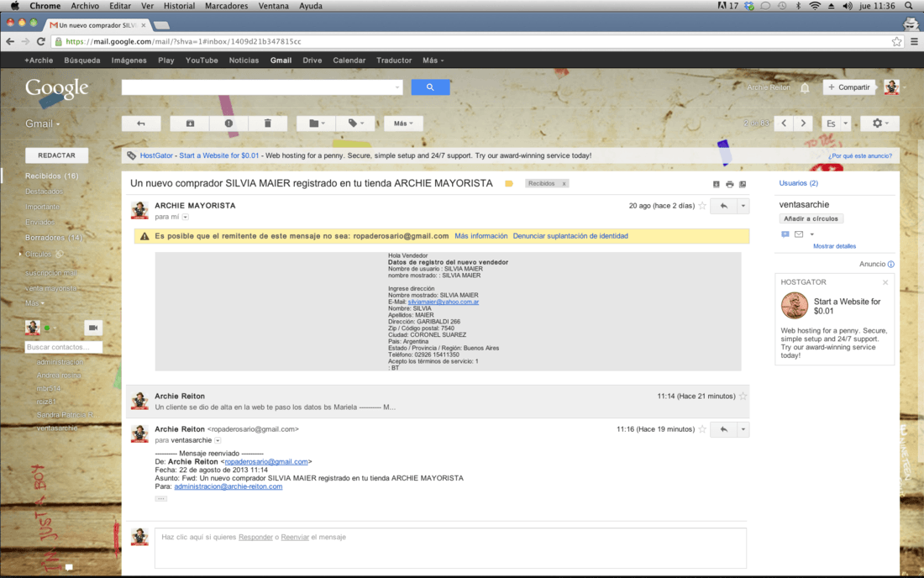Delete conversation with trash icon
This screenshot has width=924, height=578.
click(267, 123)
